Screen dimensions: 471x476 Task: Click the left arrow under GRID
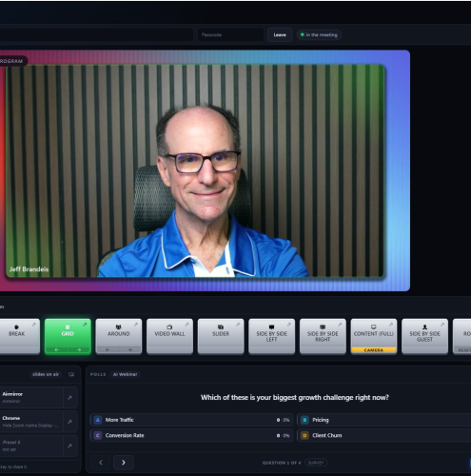[x=57, y=349]
